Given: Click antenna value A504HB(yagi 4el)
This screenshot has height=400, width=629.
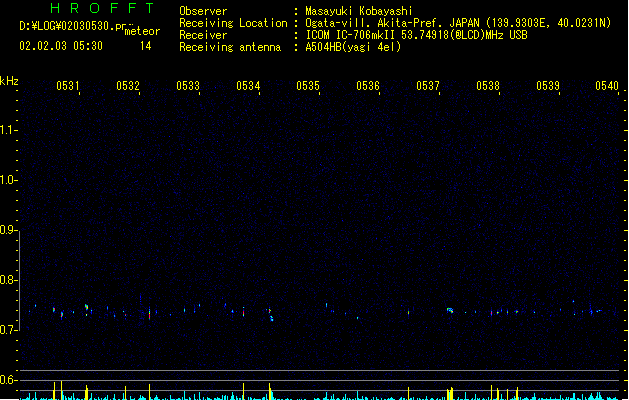Looking at the screenshot, I should point(353,47).
